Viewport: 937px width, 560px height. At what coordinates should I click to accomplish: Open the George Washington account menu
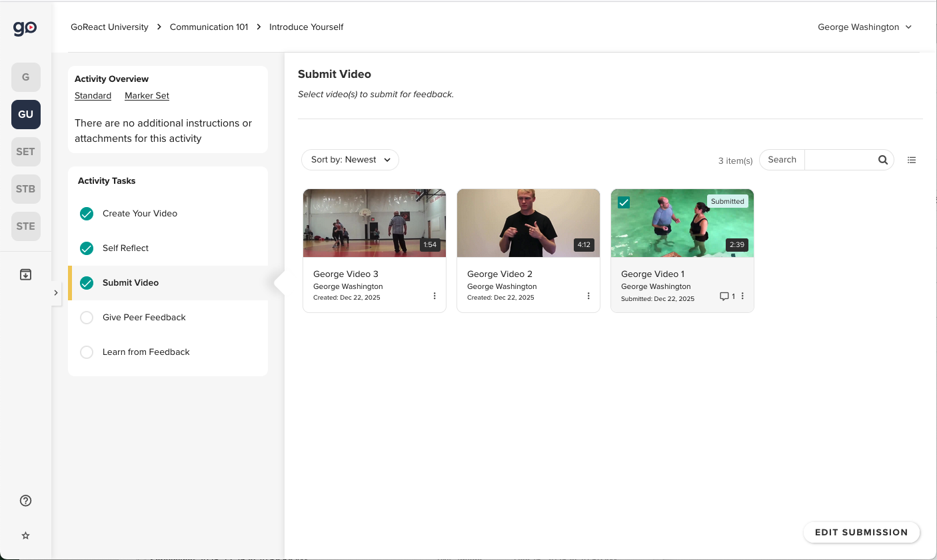coord(864,27)
